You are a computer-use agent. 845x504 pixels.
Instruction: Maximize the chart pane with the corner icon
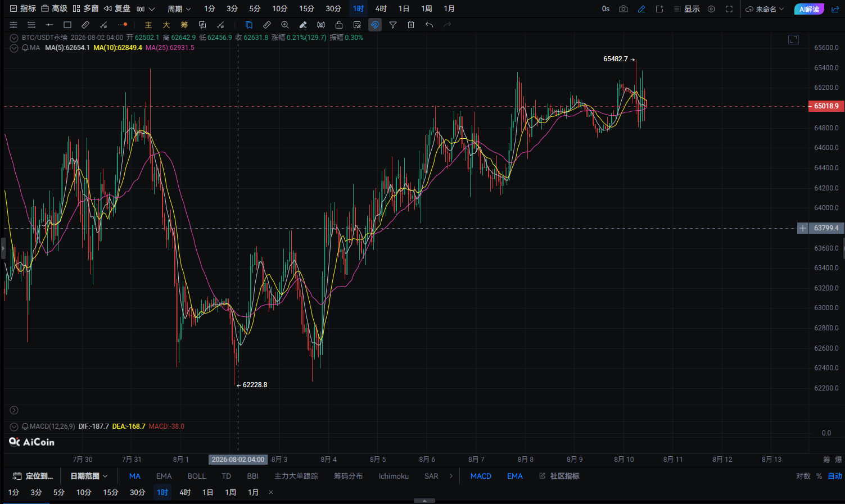tap(793, 39)
